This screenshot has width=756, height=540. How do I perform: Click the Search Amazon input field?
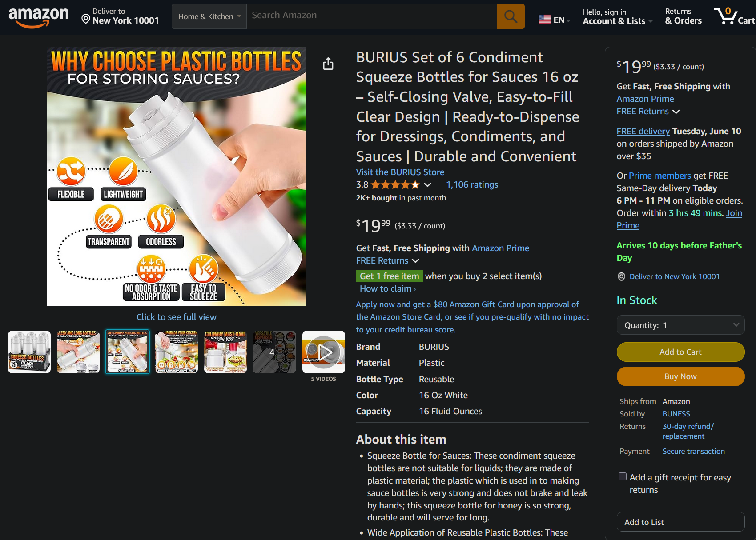(372, 16)
